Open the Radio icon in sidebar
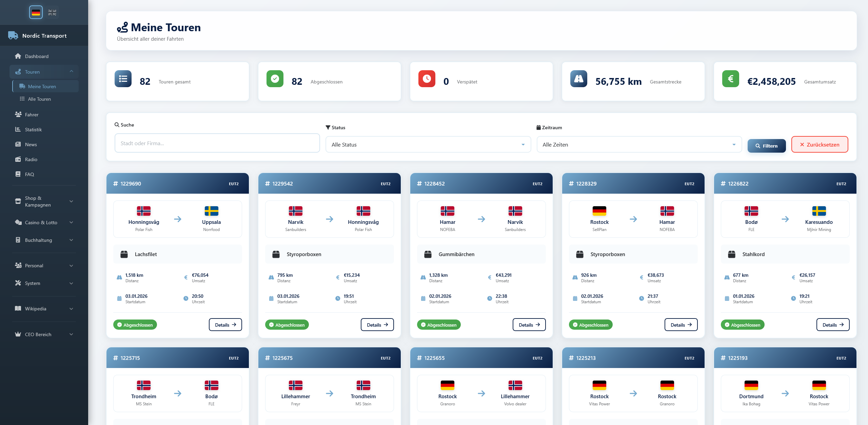Screen dimensions: 868x425 18,159
